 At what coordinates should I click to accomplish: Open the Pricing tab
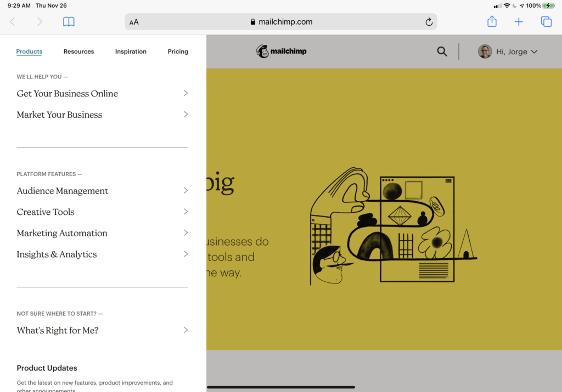[178, 52]
